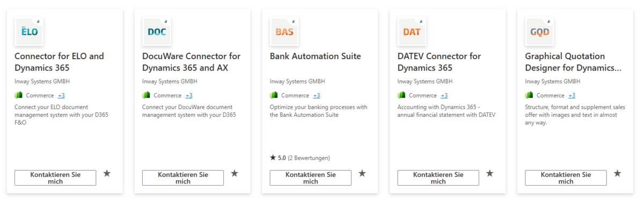Click rating star on Bank Automation Suite
The width and height of the screenshot is (644, 206).
273,158
